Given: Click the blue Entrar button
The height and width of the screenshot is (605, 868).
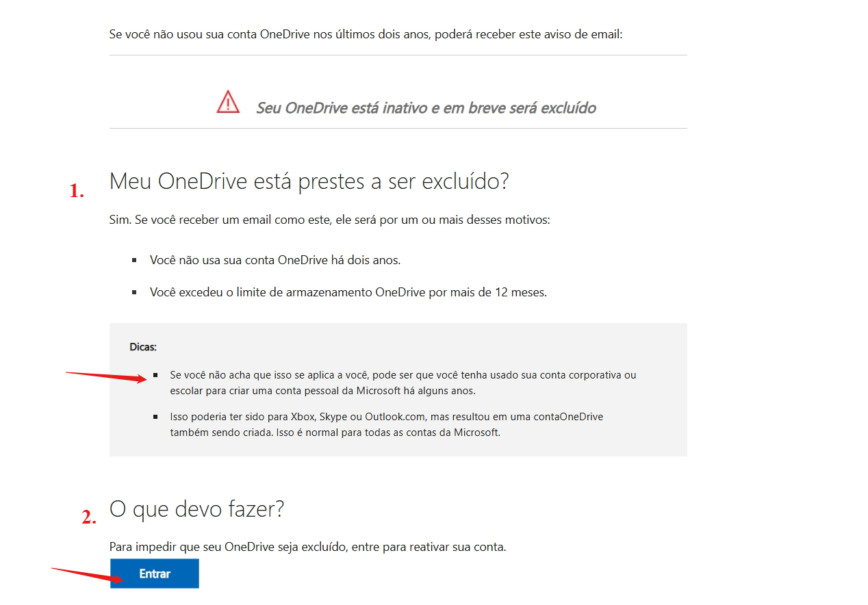Looking at the screenshot, I should tap(155, 574).
